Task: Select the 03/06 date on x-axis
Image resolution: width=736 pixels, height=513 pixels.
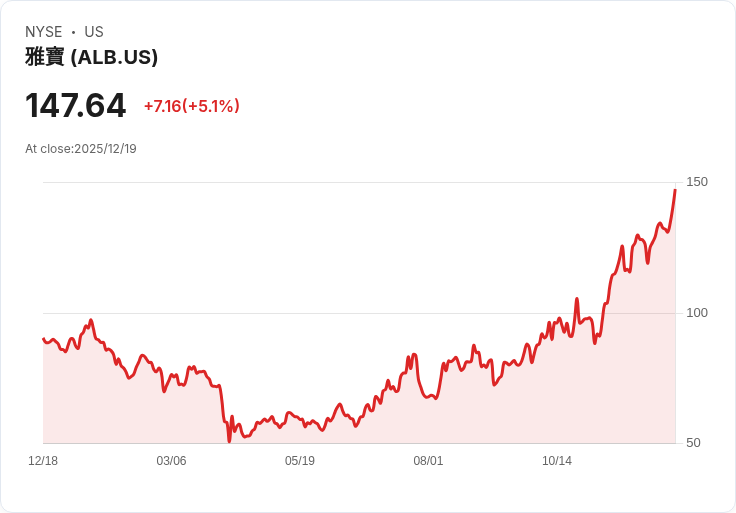Action: click(x=171, y=461)
